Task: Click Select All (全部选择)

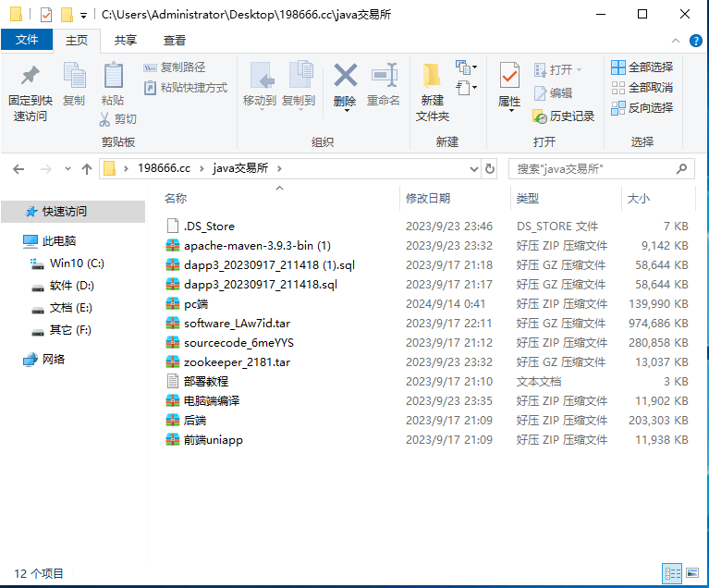Action: (642, 67)
